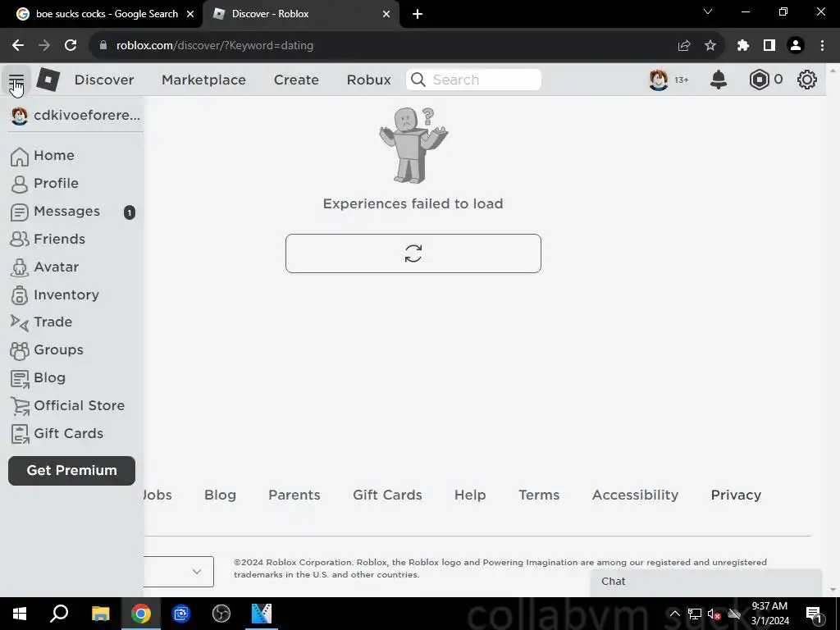The height and width of the screenshot is (630, 840).
Task: Open the Marketplace nav item
Action: pyautogui.click(x=203, y=80)
